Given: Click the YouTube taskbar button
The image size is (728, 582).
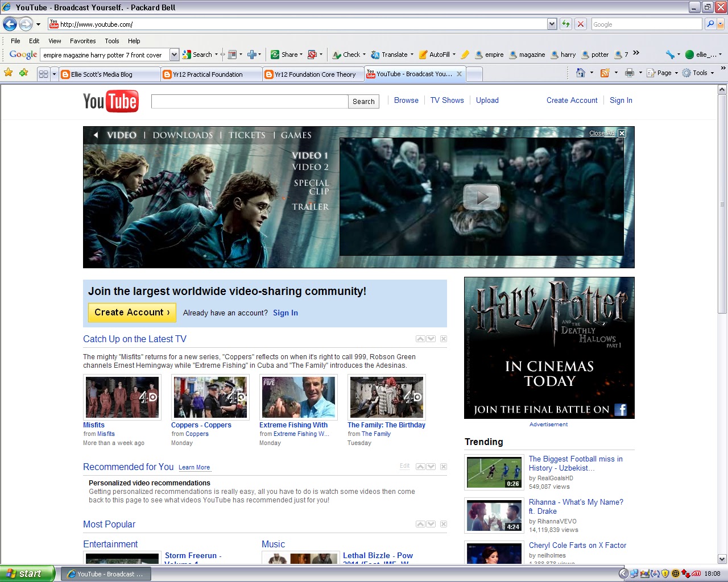Looking at the screenshot, I should click(106, 574).
